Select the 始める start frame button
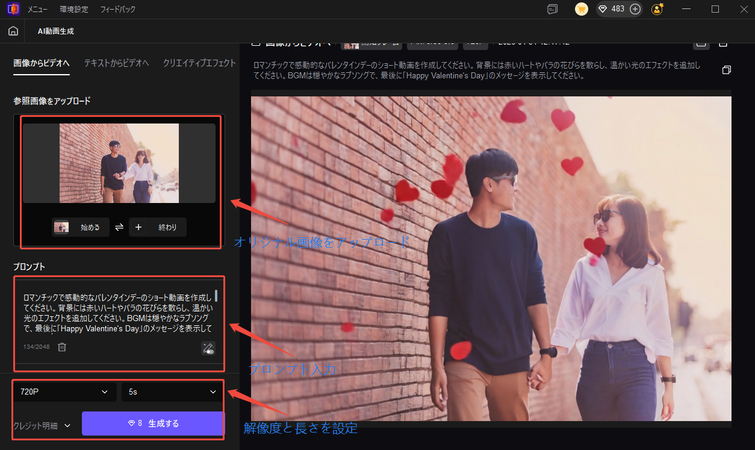 pos(80,227)
